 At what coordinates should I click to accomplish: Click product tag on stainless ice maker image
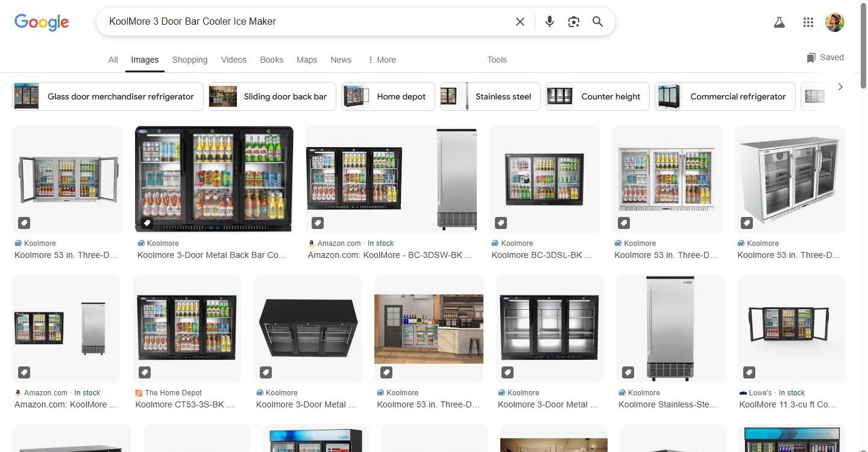(x=627, y=372)
